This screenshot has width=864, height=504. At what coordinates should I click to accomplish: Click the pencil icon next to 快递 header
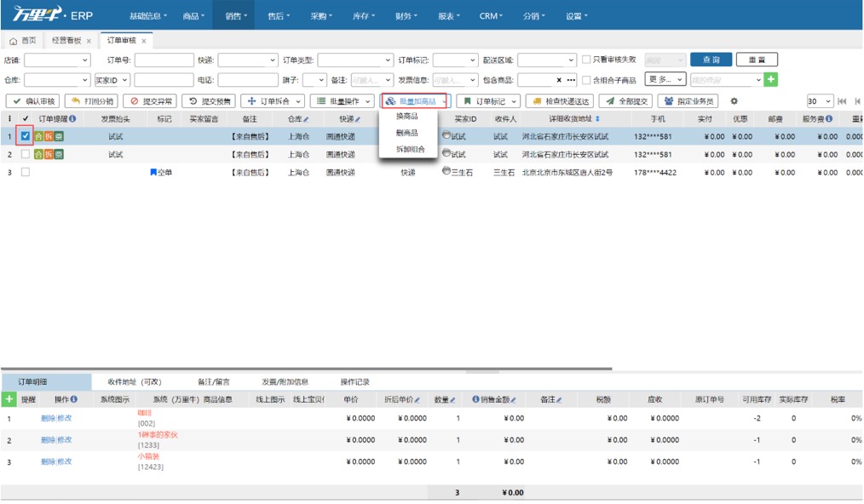[x=358, y=119]
